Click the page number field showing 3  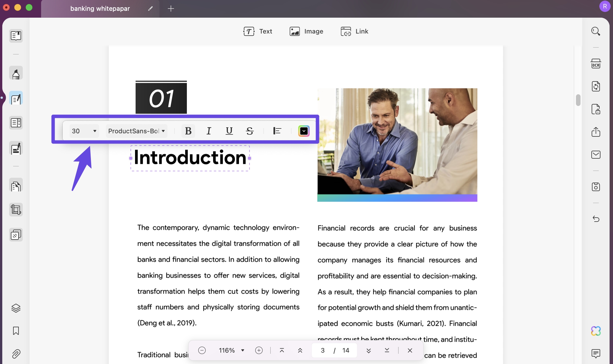322,350
